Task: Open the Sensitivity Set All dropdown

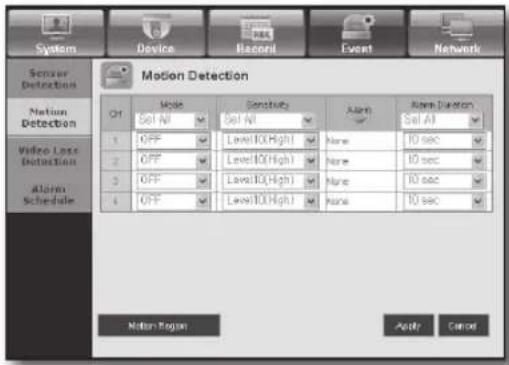Action: click(x=267, y=120)
